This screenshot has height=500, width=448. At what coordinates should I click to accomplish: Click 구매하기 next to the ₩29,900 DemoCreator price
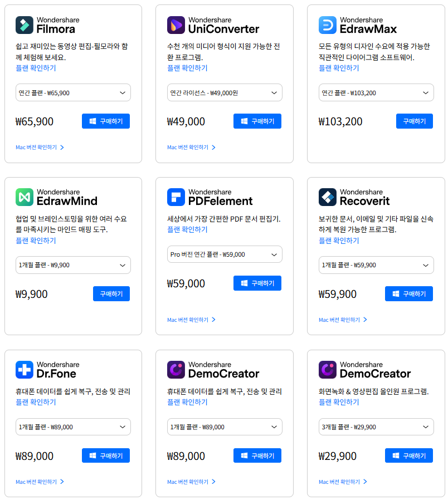click(409, 455)
